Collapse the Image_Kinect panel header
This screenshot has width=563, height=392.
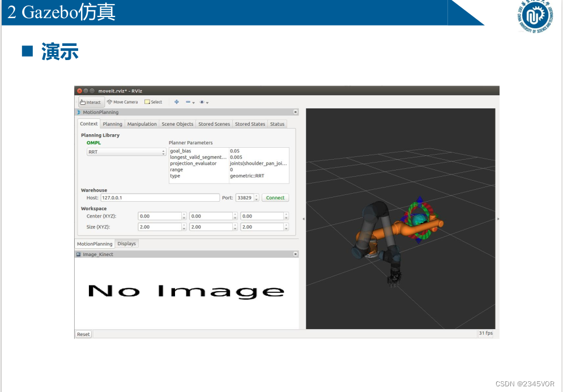click(295, 254)
